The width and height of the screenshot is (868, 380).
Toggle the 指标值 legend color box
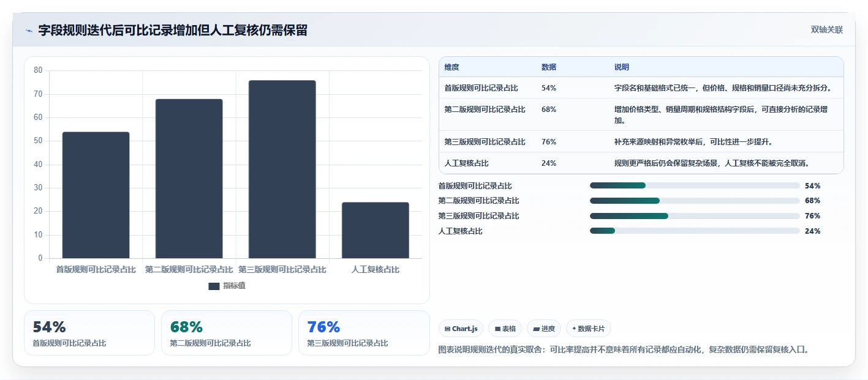coord(214,286)
